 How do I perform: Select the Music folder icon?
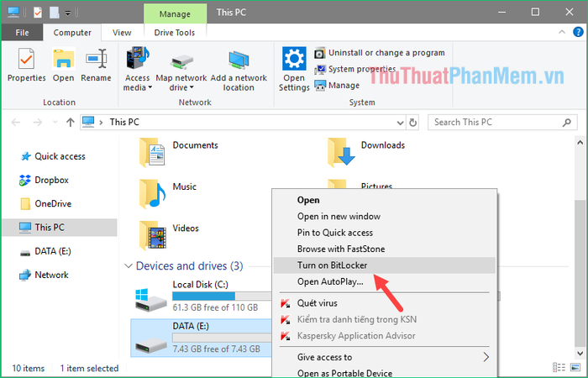[x=152, y=194]
